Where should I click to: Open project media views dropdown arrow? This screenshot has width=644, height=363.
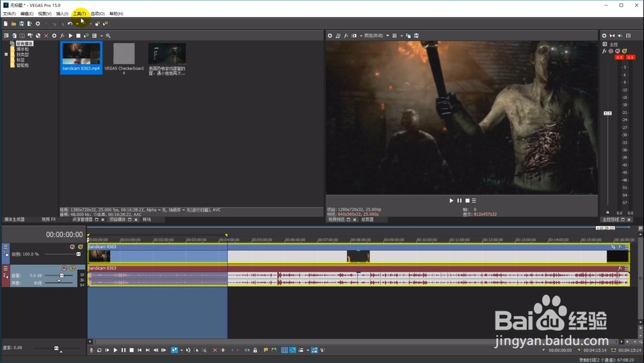tap(102, 35)
